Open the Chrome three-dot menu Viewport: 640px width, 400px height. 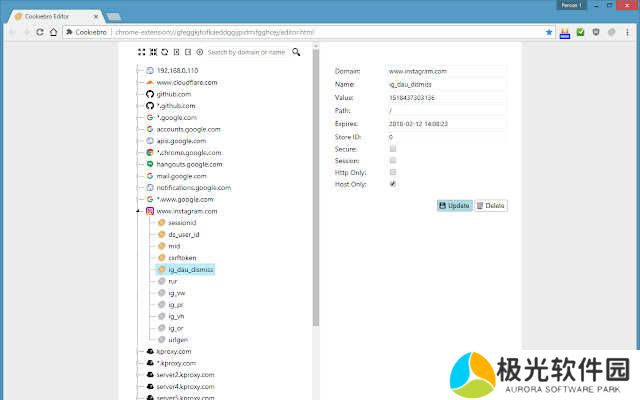point(630,32)
